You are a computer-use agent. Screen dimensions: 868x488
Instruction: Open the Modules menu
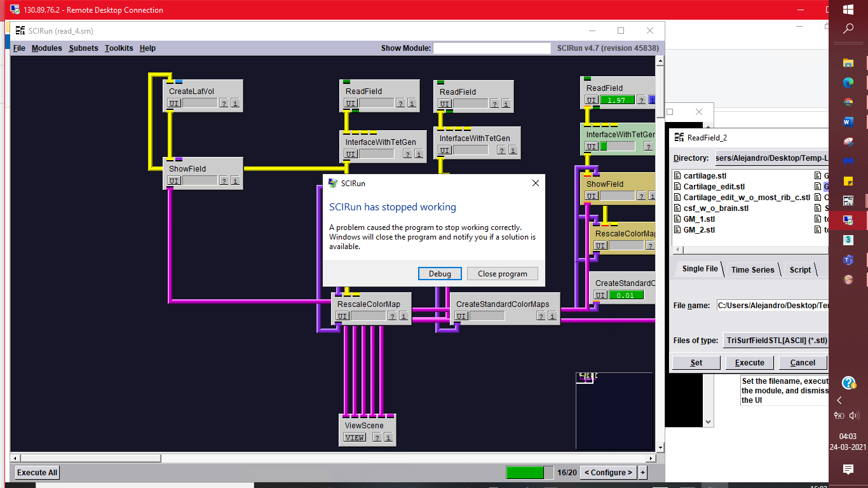tap(46, 48)
